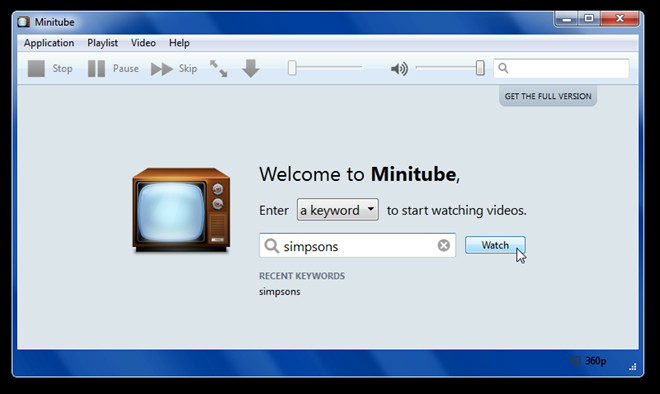
Task: Toggle fullscreen with the diagonal arrows icon
Action: coord(218,69)
